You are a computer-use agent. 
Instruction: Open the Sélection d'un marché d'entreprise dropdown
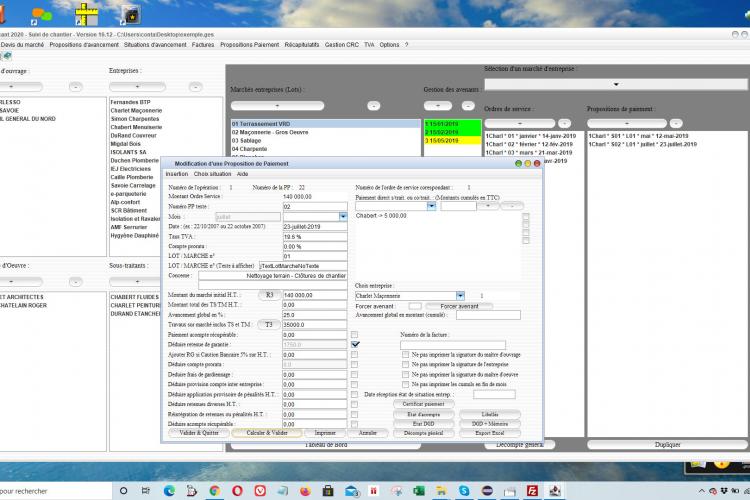616,84
